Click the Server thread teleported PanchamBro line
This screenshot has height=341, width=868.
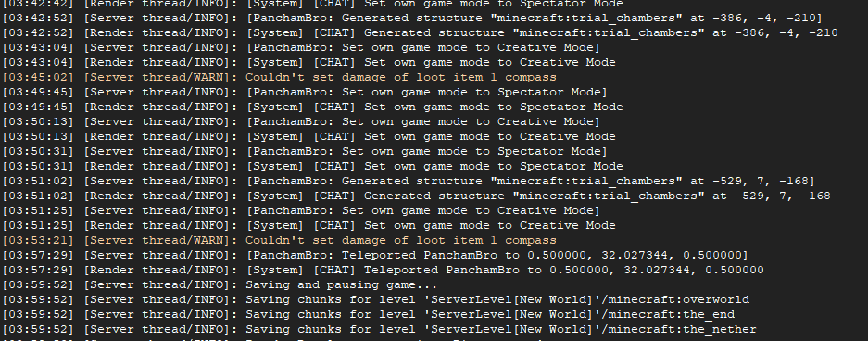[x=375, y=255]
